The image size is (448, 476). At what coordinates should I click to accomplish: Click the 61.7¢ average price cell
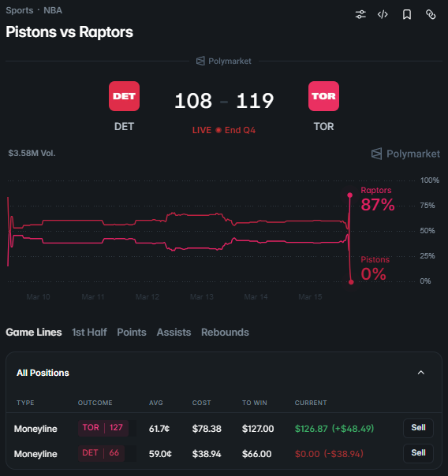[159, 429]
